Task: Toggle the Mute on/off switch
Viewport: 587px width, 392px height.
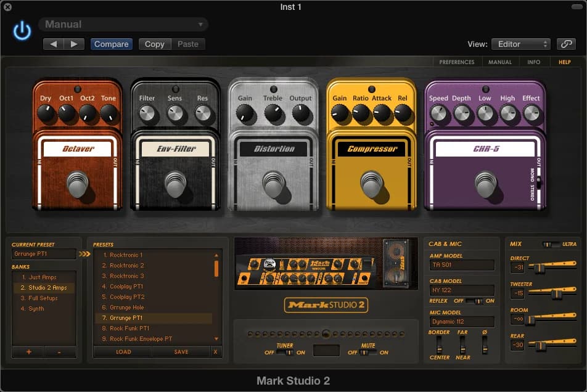Action: click(368, 352)
